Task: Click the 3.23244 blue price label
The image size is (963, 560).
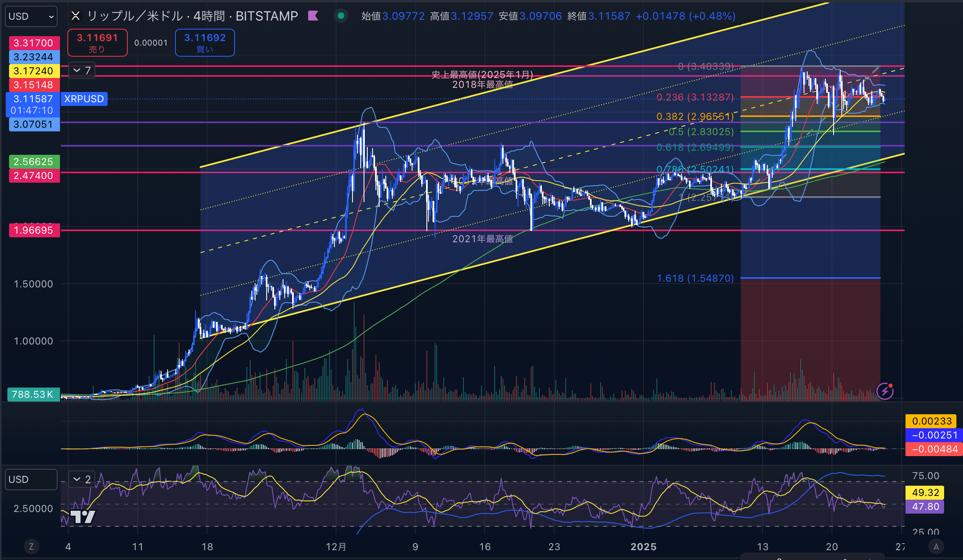Action: pyautogui.click(x=34, y=57)
